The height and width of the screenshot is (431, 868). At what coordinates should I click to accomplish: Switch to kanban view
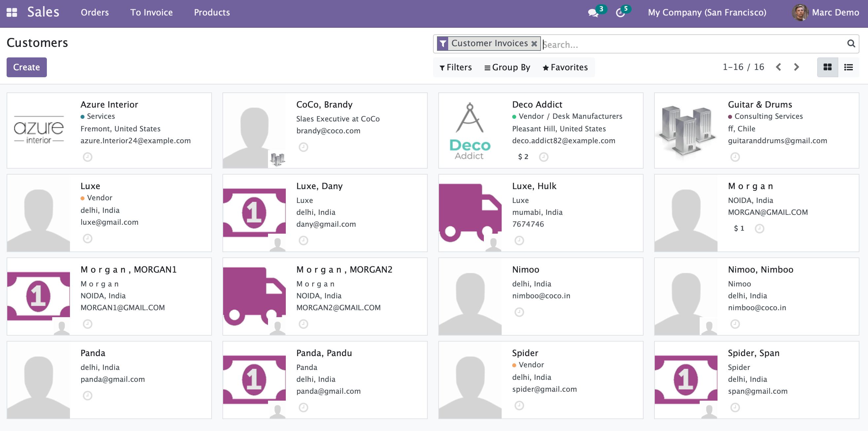(x=827, y=67)
